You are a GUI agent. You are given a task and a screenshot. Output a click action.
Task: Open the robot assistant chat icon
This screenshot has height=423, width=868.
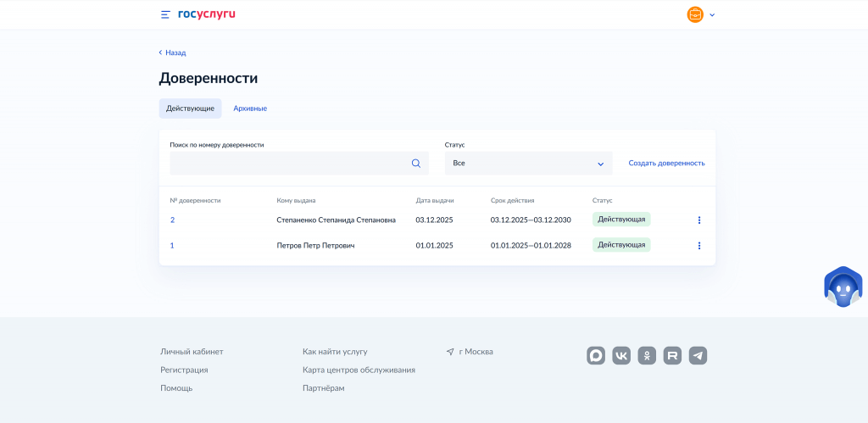843,287
